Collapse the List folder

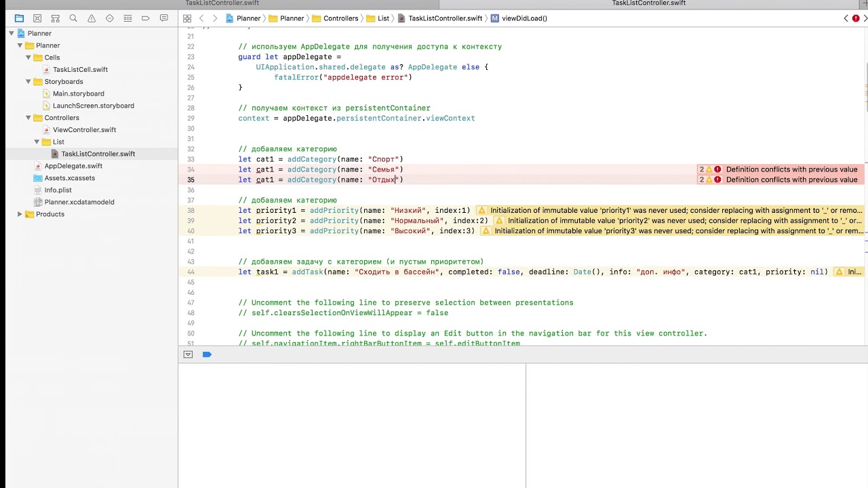pos(37,142)
